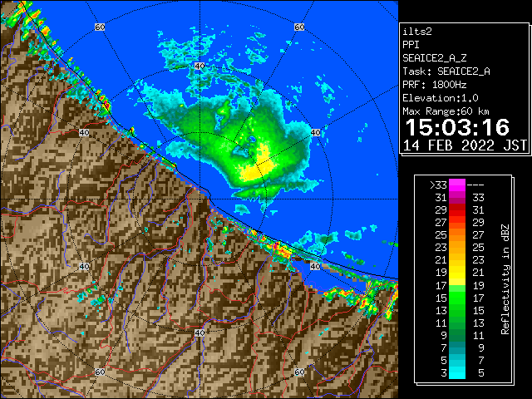
Task: Click the 40 km range label due south
Action: pos(199,332)
